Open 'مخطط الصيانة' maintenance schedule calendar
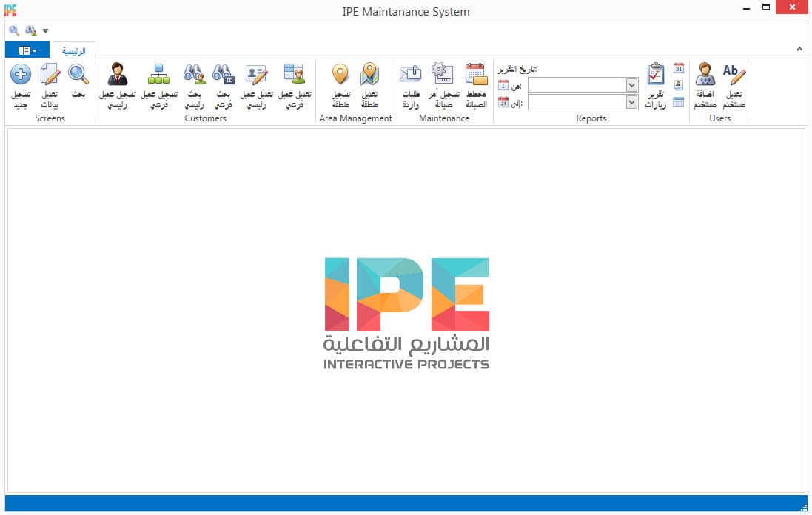Viewport: 812px width, 515px height. (477, 85)
